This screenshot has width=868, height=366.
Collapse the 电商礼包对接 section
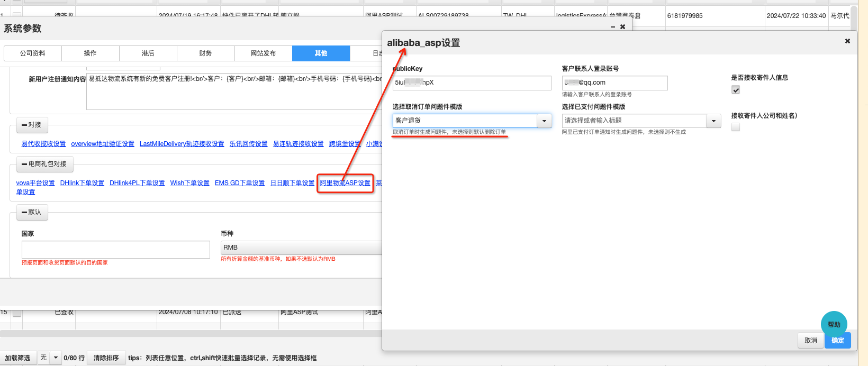[x=44, y=164]
